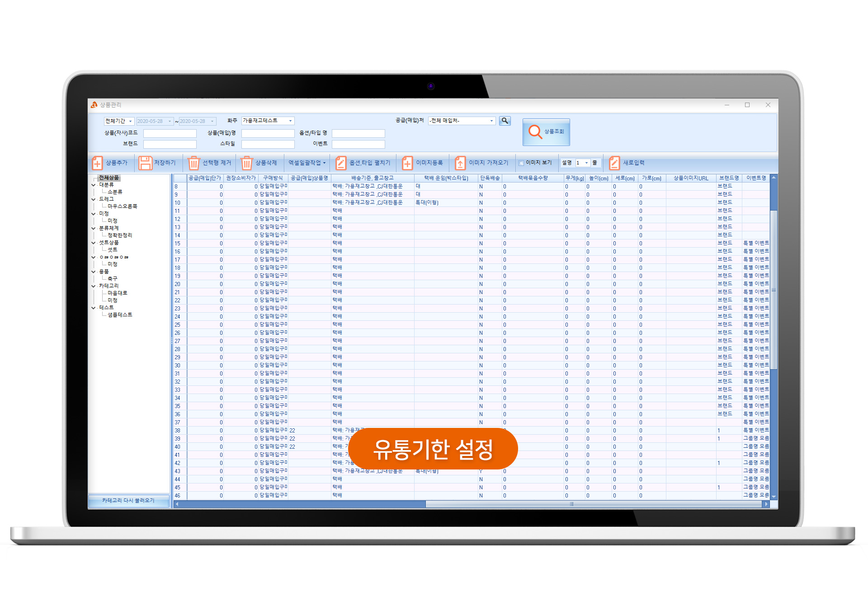
Task: Click the 상품(자사)코드 input field
Action: click(x=170, y=133)
